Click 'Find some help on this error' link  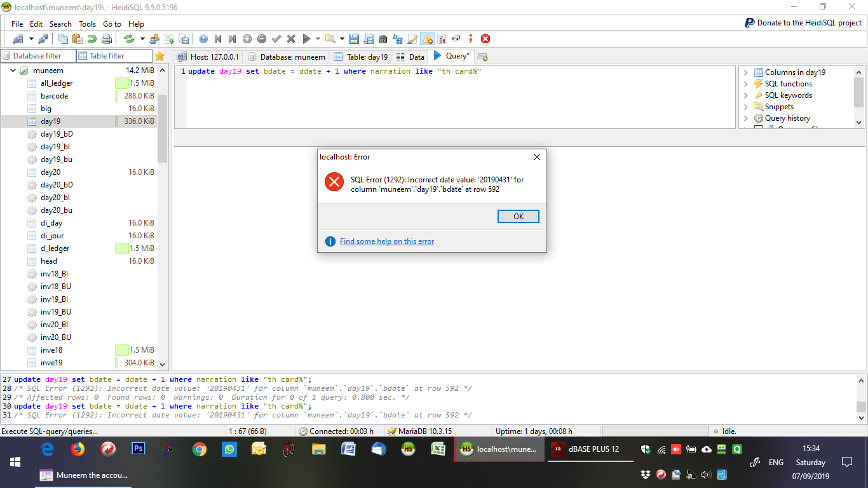(x=386, y=241)
